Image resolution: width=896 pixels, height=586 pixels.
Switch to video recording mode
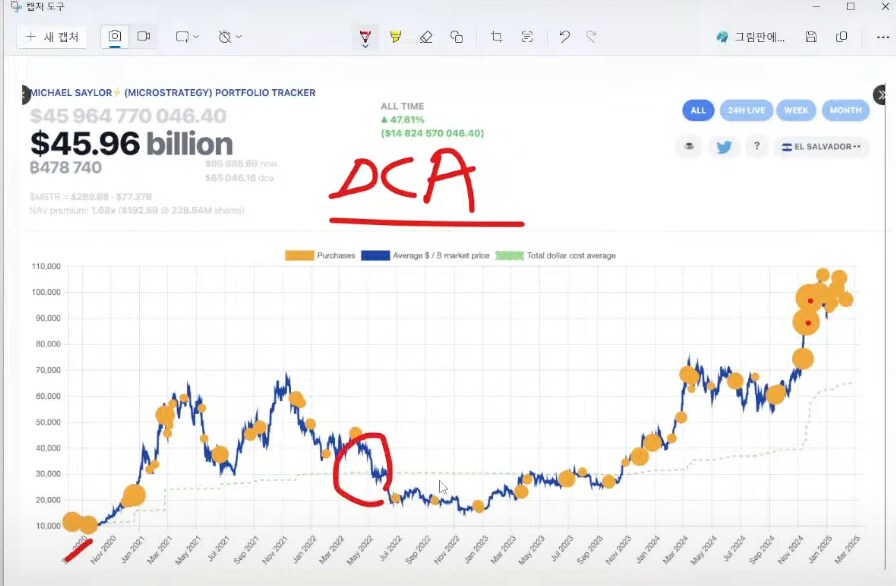pyautogui.click(x=143, y=37)
